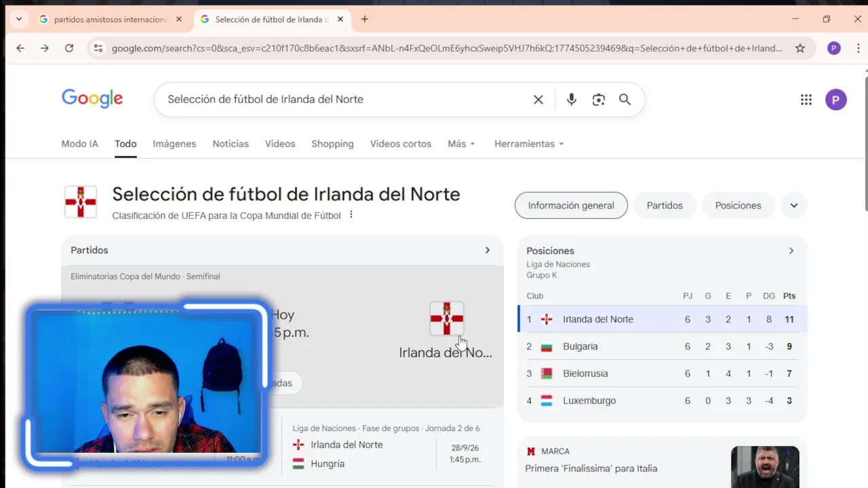Click the Bielorrusia flag icon
The width and height of the screenshot is (868, 488).
(547, 373)
